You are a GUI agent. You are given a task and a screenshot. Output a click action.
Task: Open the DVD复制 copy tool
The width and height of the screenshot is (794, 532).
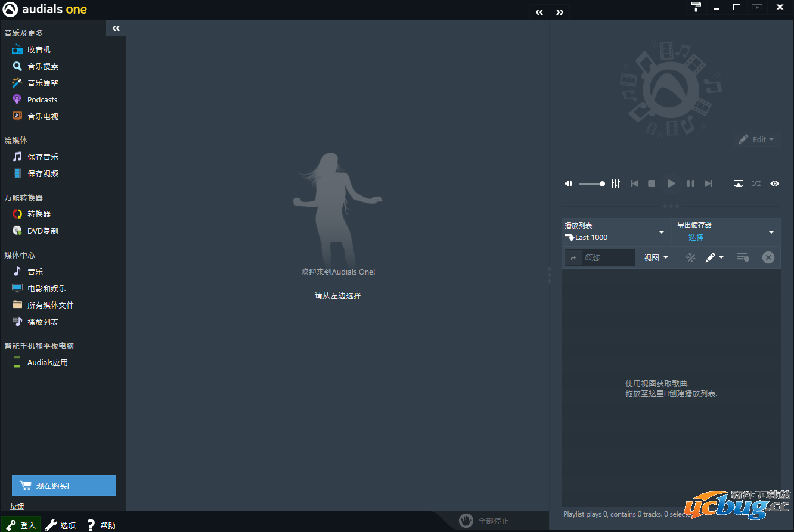tap(42, 231)
